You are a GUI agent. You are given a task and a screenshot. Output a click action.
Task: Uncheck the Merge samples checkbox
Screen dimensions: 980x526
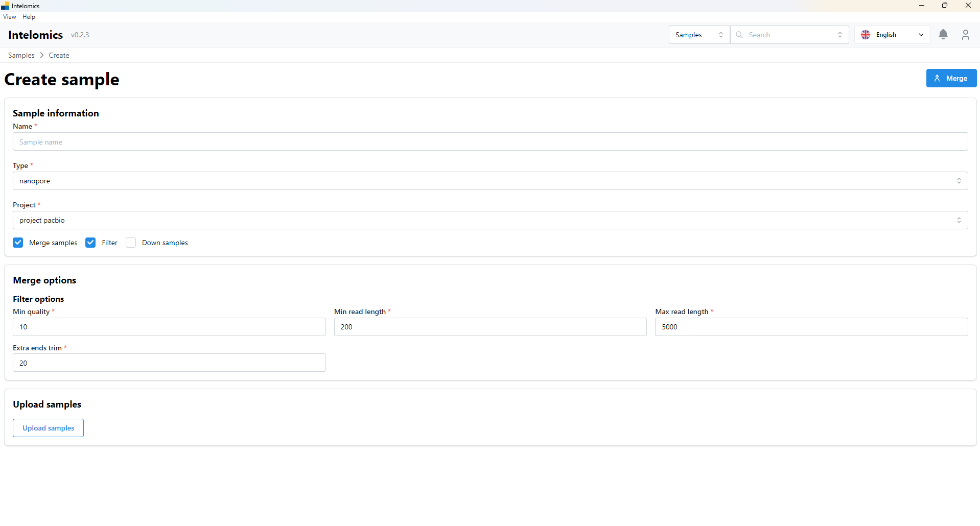(x=18, y=243)
